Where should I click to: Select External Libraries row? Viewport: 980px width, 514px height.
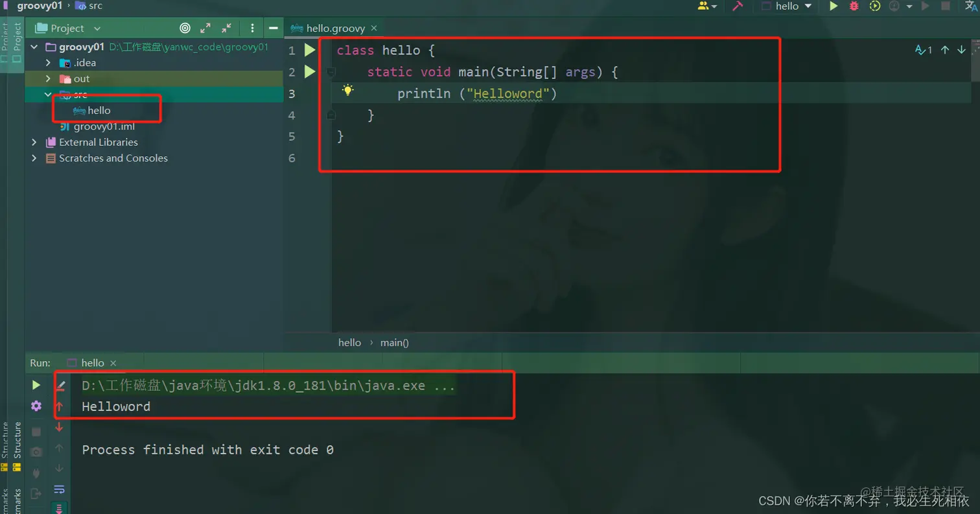(154, 142)
